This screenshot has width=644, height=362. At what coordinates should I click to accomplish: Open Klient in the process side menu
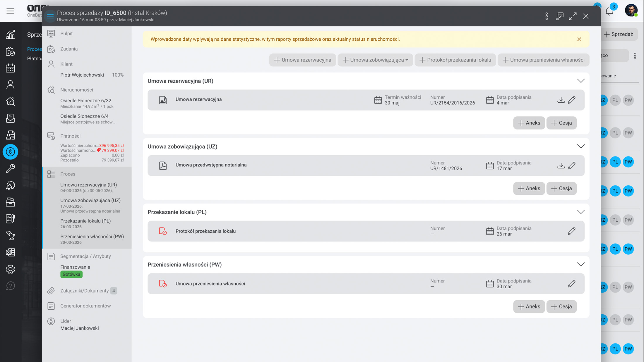(66, 64)
